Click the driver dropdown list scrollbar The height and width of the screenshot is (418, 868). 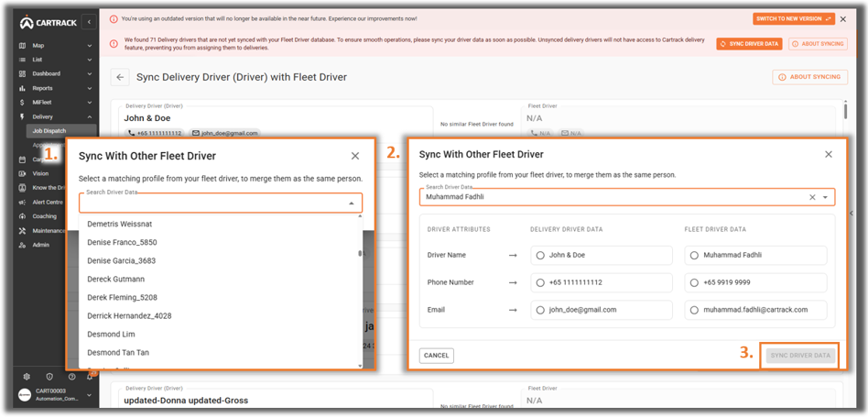(360, 253)
